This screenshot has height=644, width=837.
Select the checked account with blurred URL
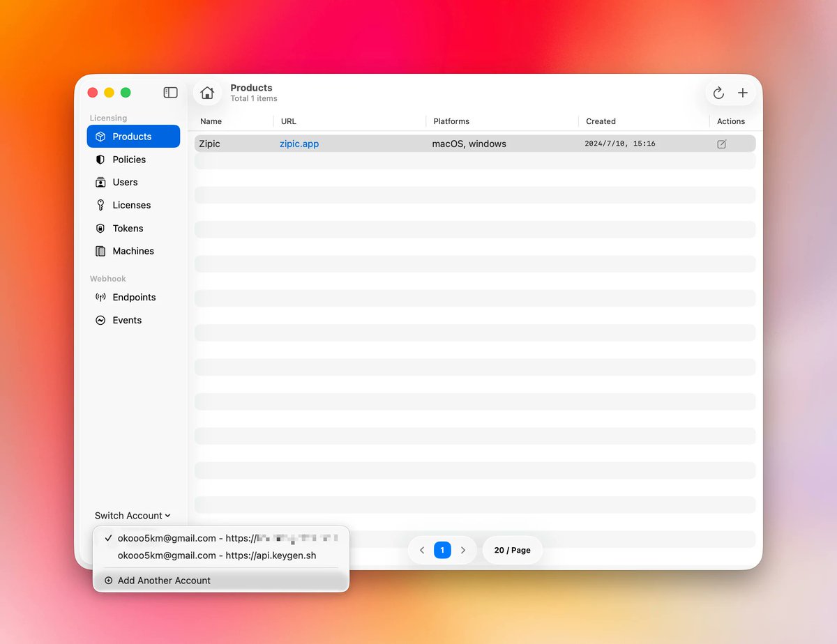(x=220, y=538)
